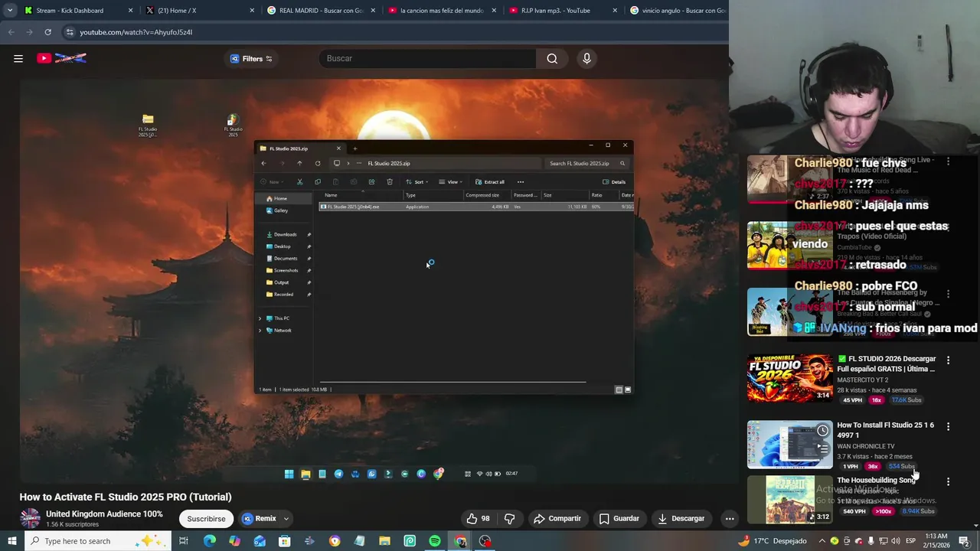Image resolution: width=980 pixels, height=551 pixels.
Task: Click the volume icon in system tray
Action: [897, 541]
